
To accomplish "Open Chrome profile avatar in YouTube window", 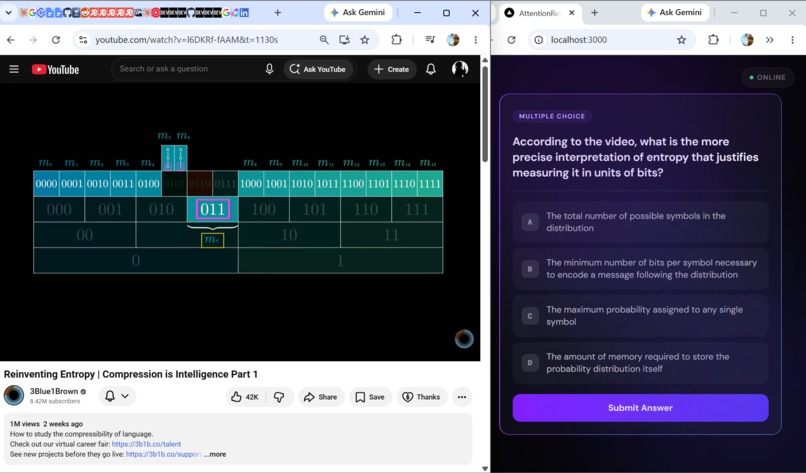I will pos(453,40).
